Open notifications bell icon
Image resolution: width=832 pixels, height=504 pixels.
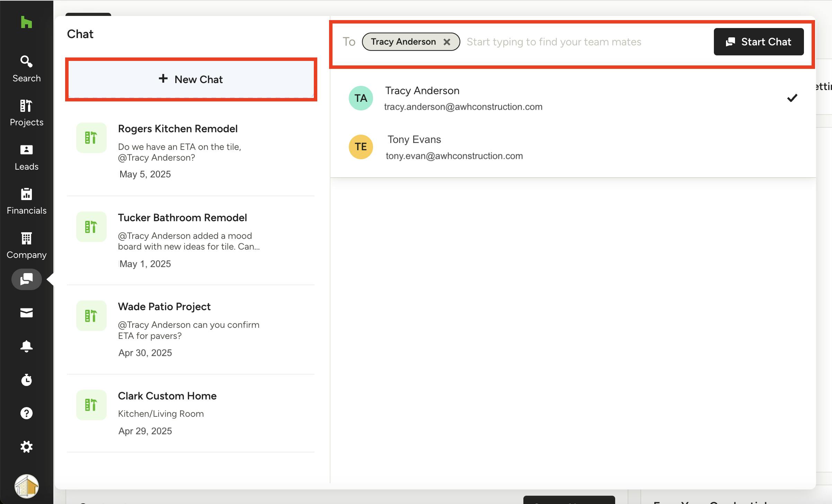click(x=26, y=346)
